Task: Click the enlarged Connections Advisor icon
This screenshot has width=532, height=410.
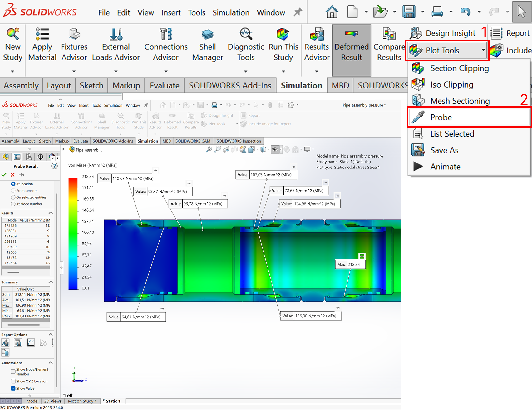Action: (x=166, y=34)
